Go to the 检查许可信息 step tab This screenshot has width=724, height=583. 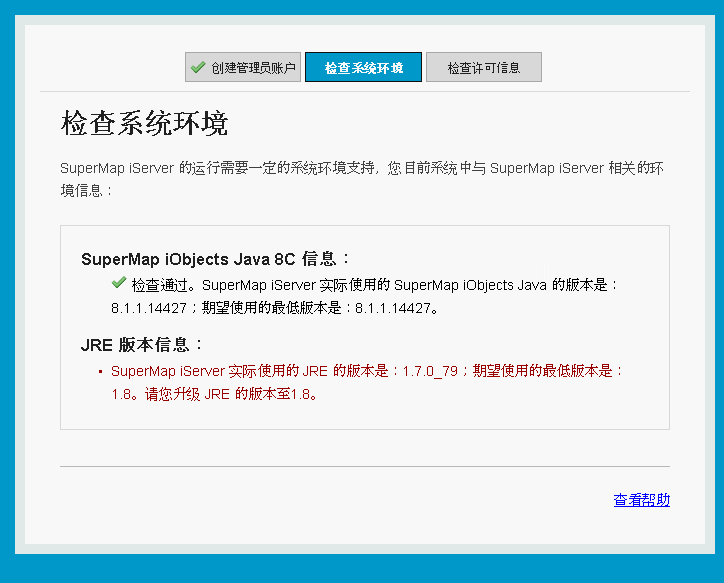tap(483, 67)
